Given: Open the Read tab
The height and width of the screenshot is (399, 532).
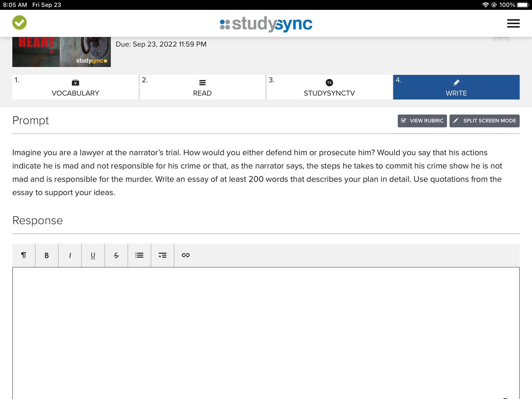Looking at the screenshot, I should [x=202, y=87].
